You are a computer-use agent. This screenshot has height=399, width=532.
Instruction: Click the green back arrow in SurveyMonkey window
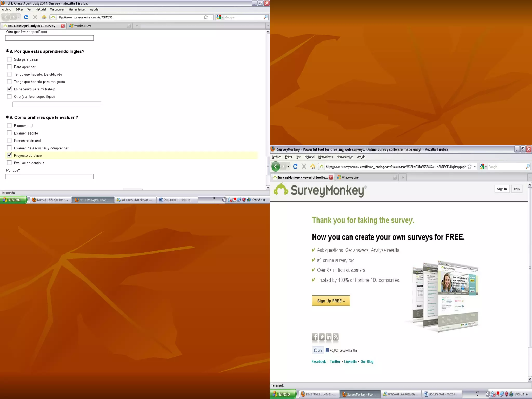pyautogui.click(x=276, y=167)
